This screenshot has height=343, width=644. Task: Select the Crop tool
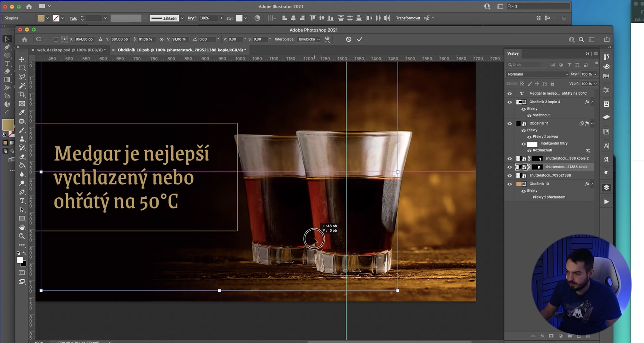point(22,95)
